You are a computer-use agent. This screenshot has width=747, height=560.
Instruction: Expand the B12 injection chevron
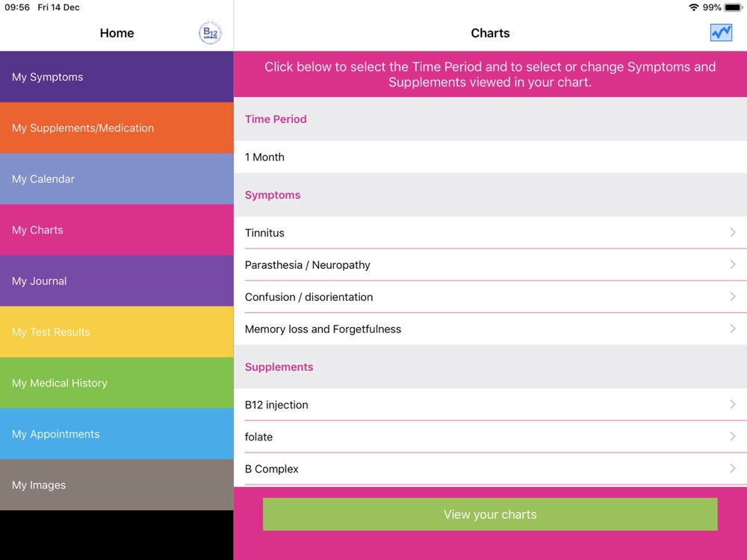coord(733,404)
